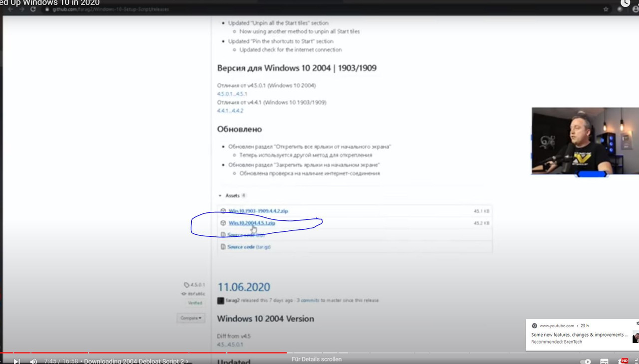Open the www.youtube.com notification popup
Viewport: 639px width, 364px height.
(x=582, y=334)
